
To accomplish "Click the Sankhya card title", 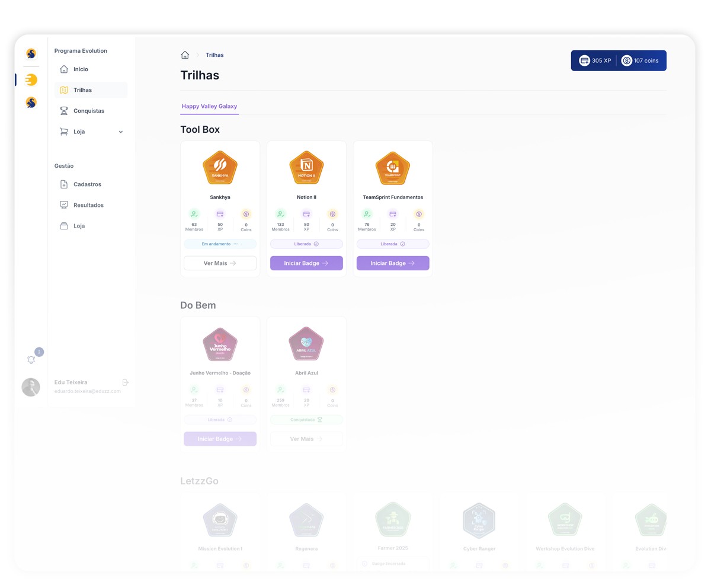I will (220, 197).
